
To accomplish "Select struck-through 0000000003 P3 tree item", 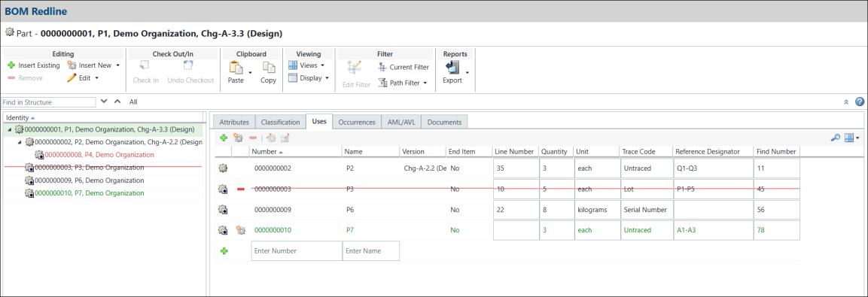I will [89, 168].
